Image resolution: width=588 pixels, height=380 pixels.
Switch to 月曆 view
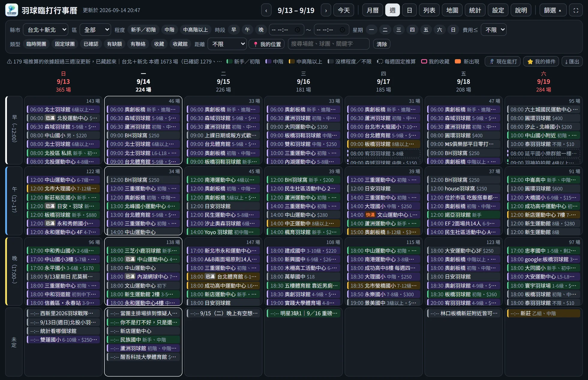tap(373, 10)
